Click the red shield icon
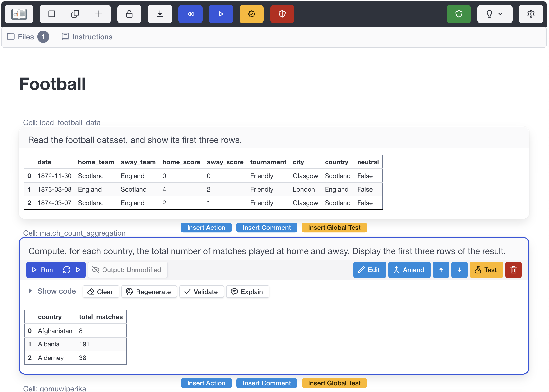Image resolution: width=549 pixels, height=392 pixels. click(x=282, y=14)
